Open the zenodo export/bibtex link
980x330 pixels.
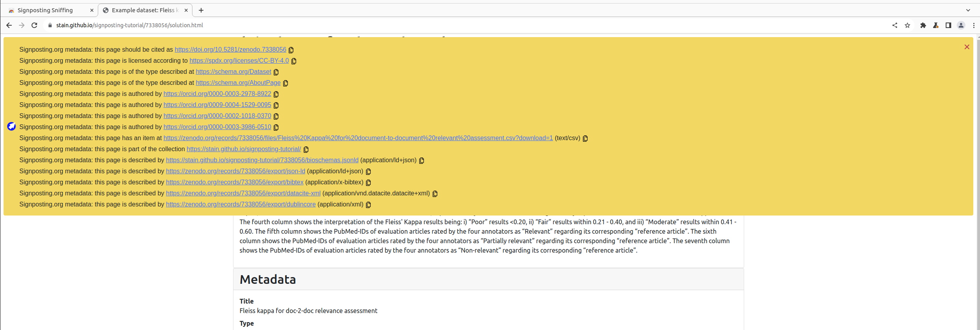coord(235,182)
